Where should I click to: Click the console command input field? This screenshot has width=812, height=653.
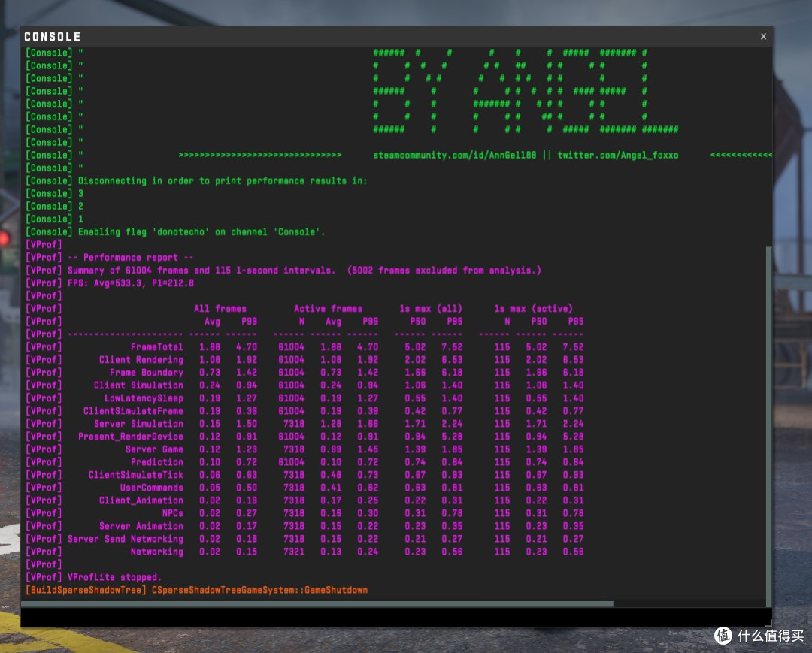(x=396, y=617)
